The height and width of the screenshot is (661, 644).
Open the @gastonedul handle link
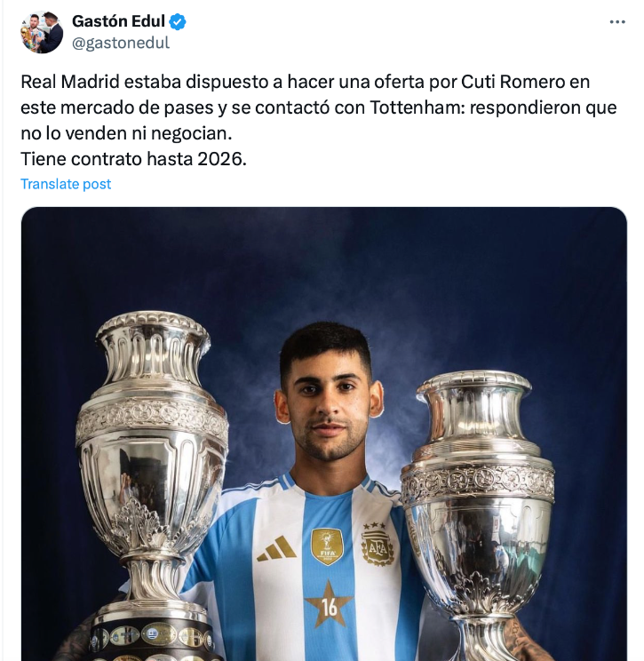coord(121,43)
